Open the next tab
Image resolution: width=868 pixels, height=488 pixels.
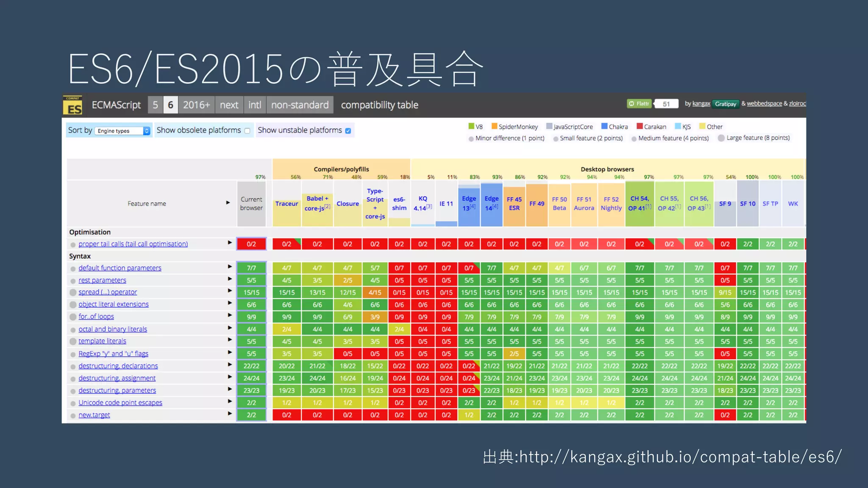229,105
